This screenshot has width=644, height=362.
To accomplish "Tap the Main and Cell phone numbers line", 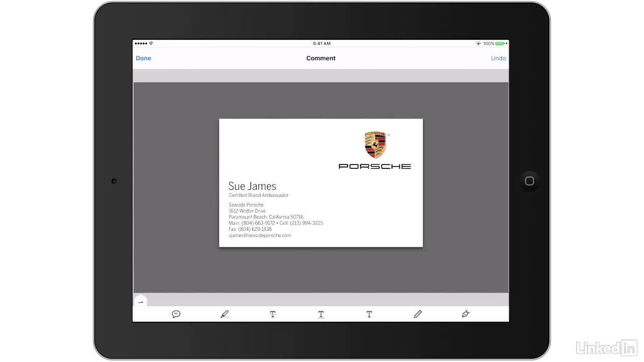I will (x=276, y=223).
